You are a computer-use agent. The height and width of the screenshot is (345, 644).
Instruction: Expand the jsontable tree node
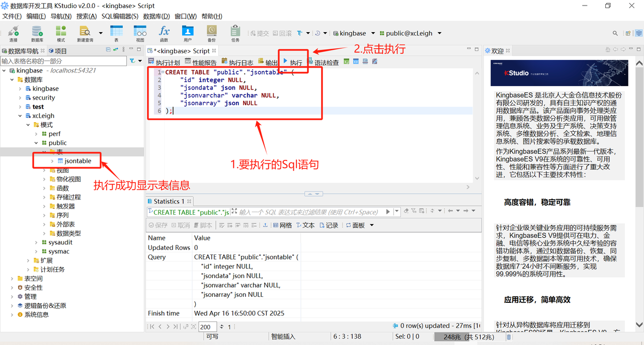53,161
